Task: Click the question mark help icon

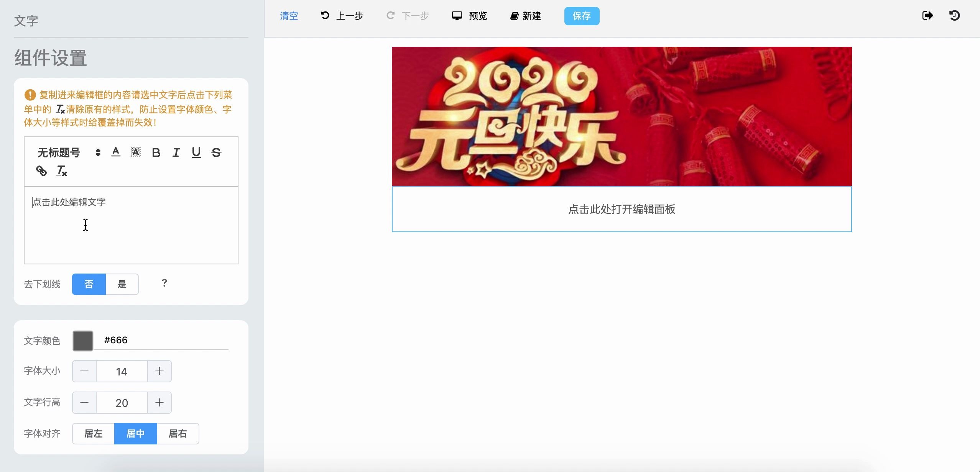Action: pos(164,283)
